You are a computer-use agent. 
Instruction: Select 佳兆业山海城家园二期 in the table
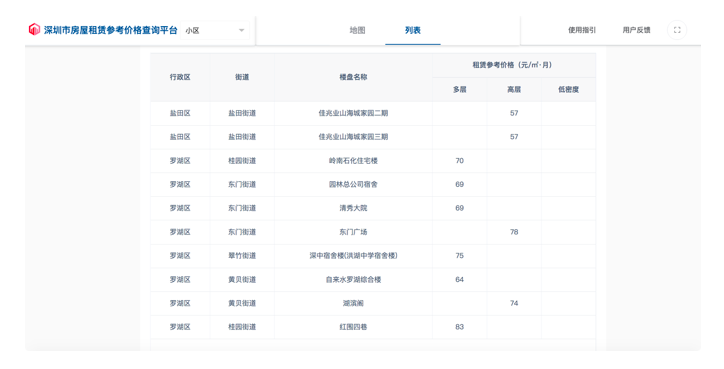(353, 113)
